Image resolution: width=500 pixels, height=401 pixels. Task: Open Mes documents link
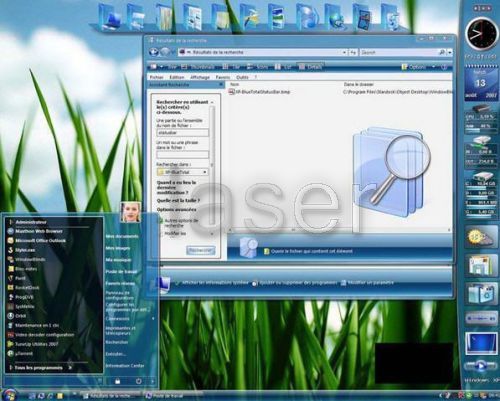click(x=122, y=236)
